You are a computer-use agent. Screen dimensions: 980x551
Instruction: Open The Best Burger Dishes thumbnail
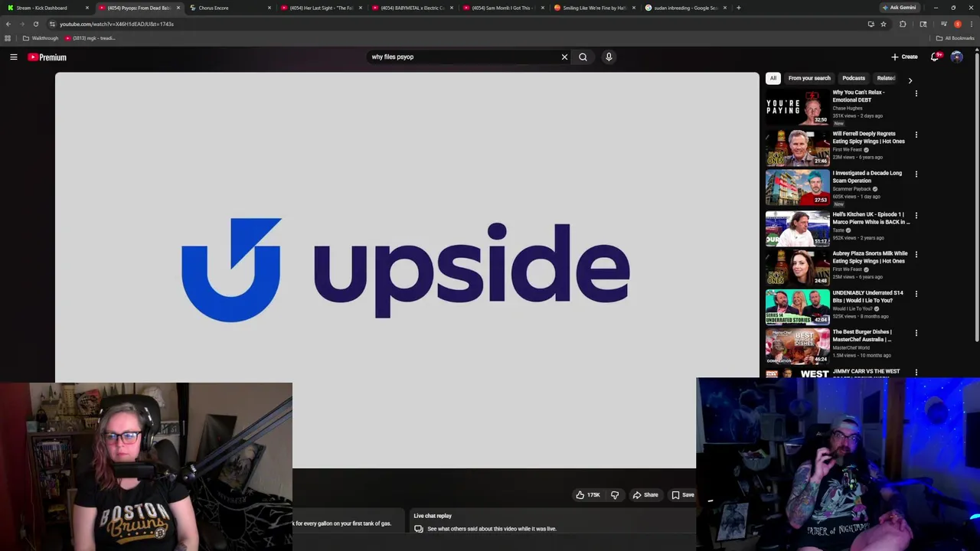coord(797,346)
